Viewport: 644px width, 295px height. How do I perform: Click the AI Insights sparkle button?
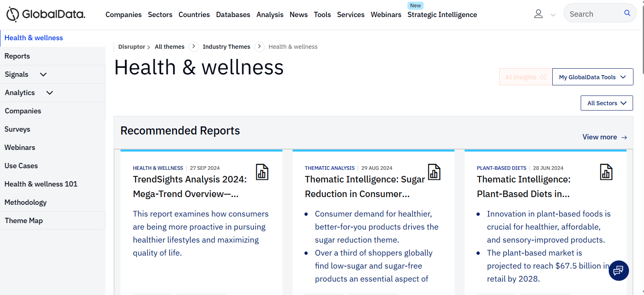526,77
